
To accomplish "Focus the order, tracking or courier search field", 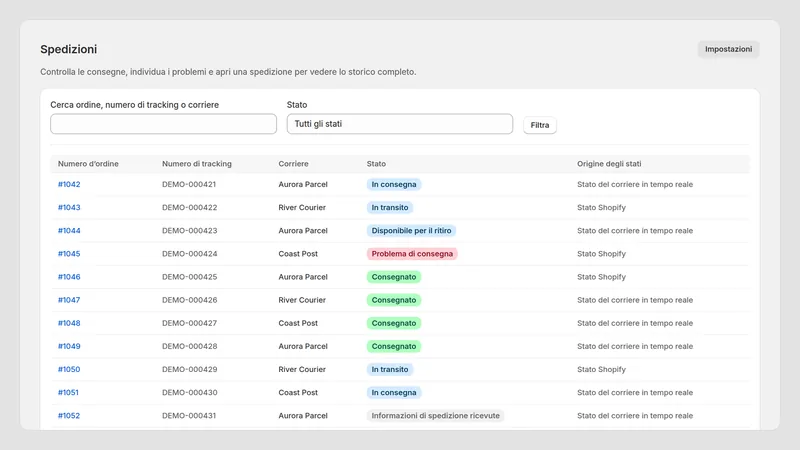I will 163,124.
